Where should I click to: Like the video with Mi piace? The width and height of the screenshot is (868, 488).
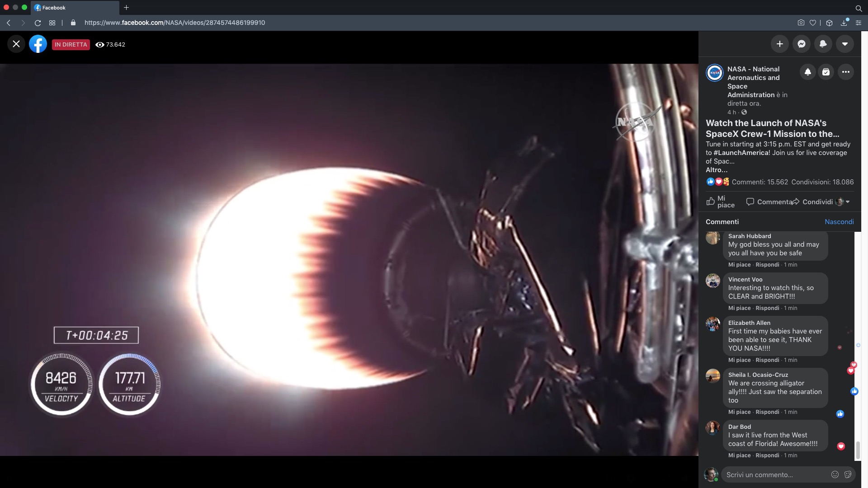tap(721, 202)
